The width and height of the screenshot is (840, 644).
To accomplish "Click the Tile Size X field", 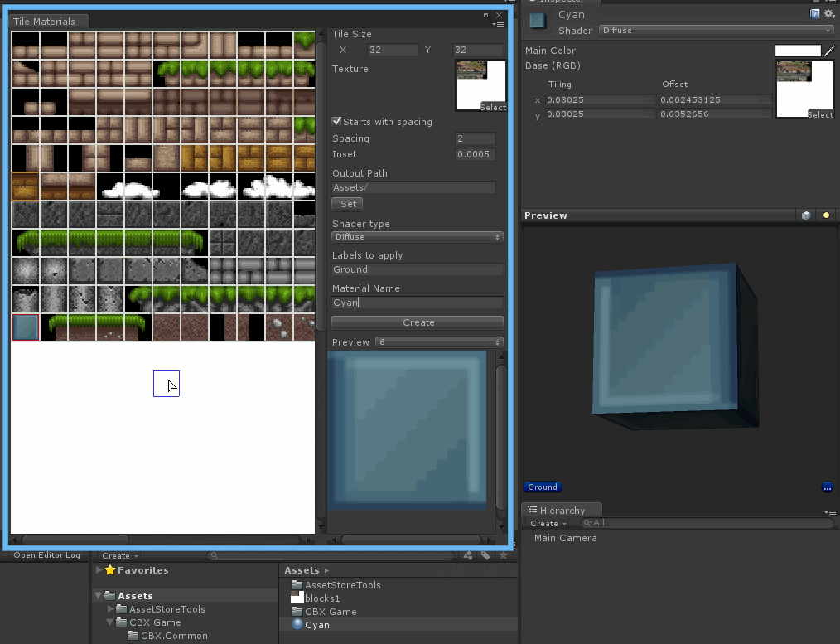I will [393, 50].
